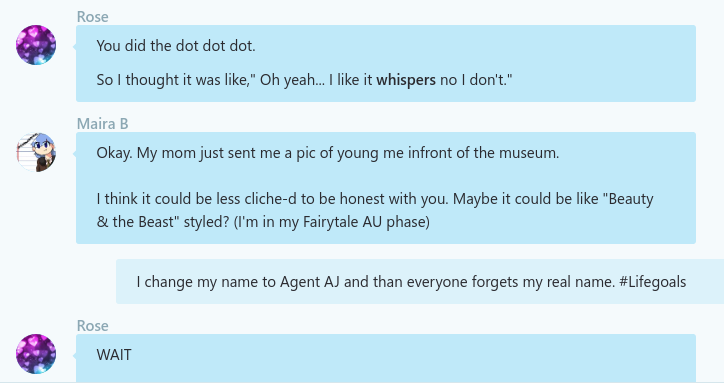This screenshot has width=724, height=383.
Task: Open Maira B's profile via her name
Action: coord(103,124)
